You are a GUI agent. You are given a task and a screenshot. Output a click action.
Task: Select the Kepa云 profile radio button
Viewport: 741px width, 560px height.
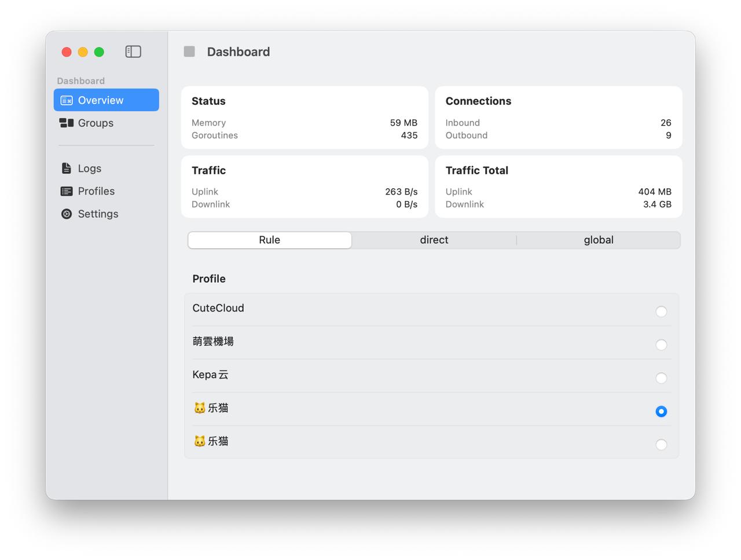(x=661, y=378)
